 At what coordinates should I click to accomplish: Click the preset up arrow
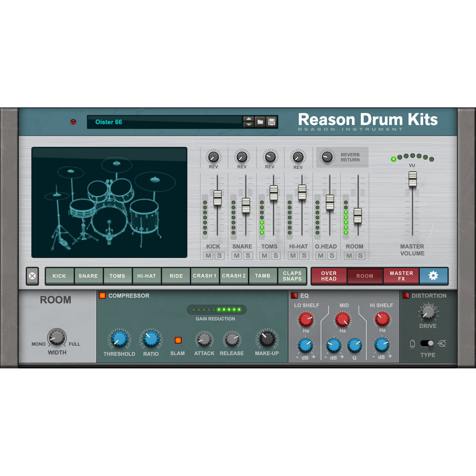(x=249, y=119)
